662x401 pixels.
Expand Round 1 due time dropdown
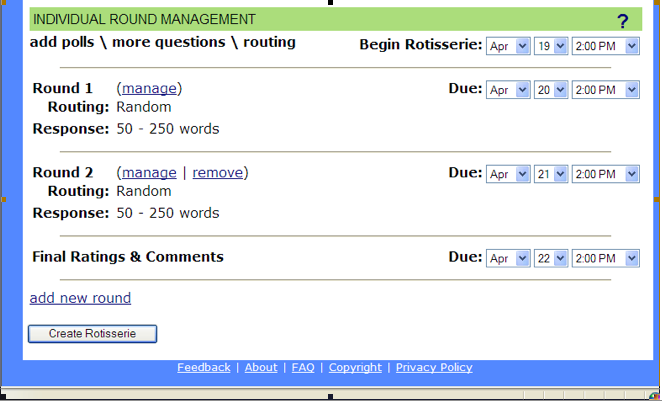coord(605,89)
